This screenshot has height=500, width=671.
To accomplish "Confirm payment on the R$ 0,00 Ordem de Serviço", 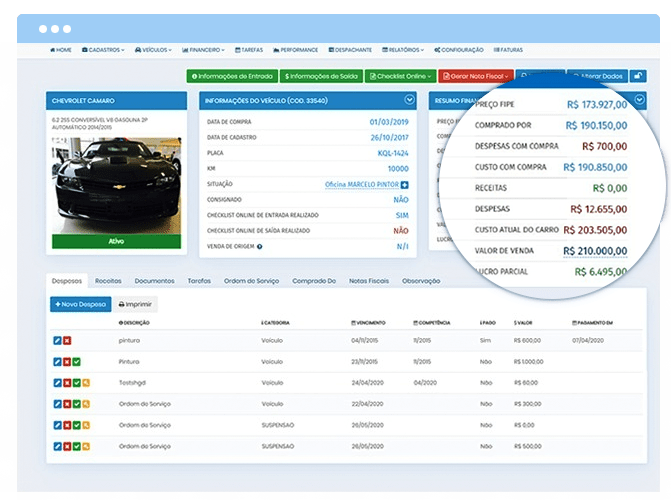I will click(77, 425).
